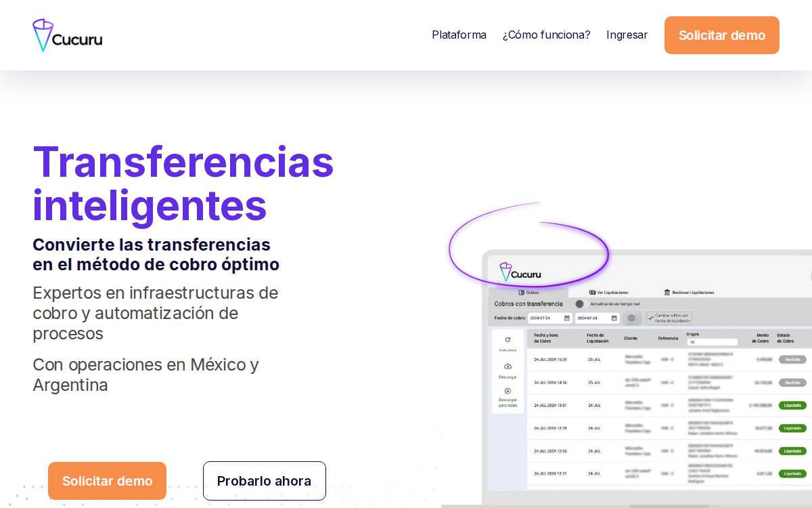
Task: Click the Liquidado badge in the 12:51 row
Action: point(792,473)
